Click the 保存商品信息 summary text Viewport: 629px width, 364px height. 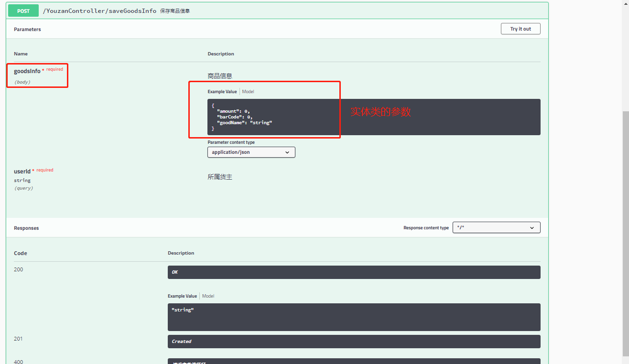pyautogui.click(x=175, y=11)
